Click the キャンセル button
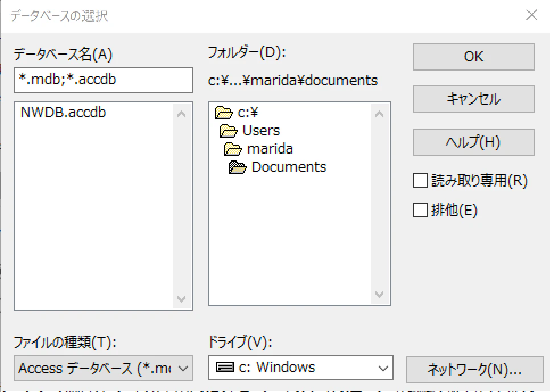 474,99
